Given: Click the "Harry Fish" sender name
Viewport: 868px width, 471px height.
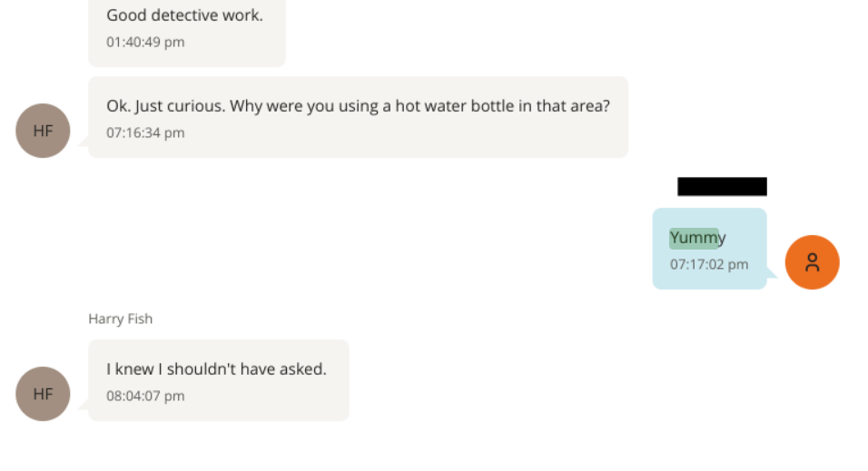Looking at the screenshot, I should [120, 319].
